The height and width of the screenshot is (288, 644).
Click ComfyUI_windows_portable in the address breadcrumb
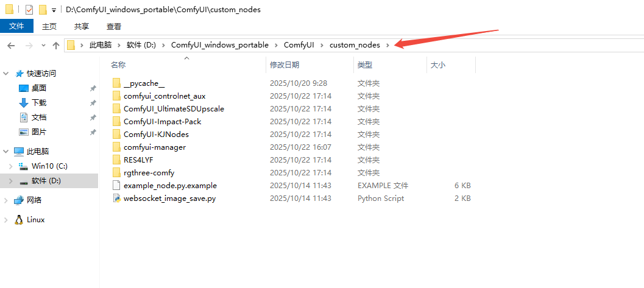219,45
